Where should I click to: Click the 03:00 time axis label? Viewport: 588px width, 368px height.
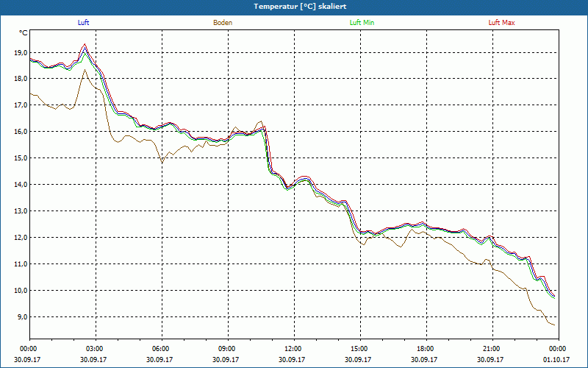click(94, 349)
